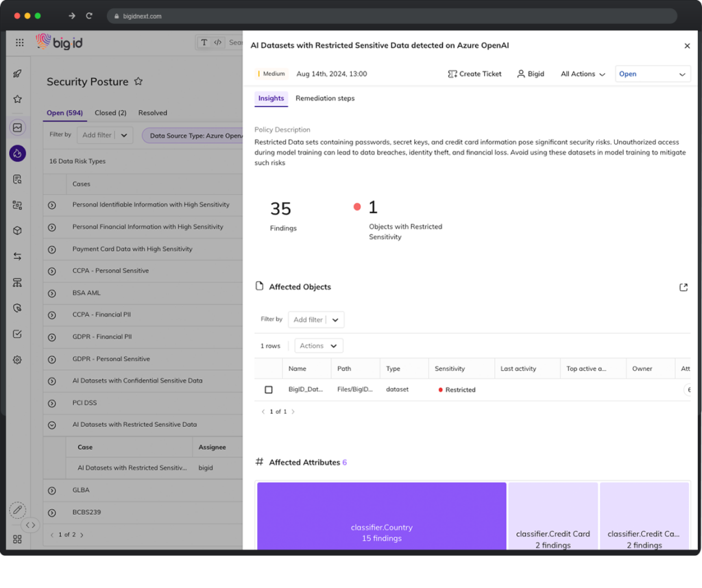Click the rocket icon in sidebar
Screen dimensions: 702x588
[17, 73]
